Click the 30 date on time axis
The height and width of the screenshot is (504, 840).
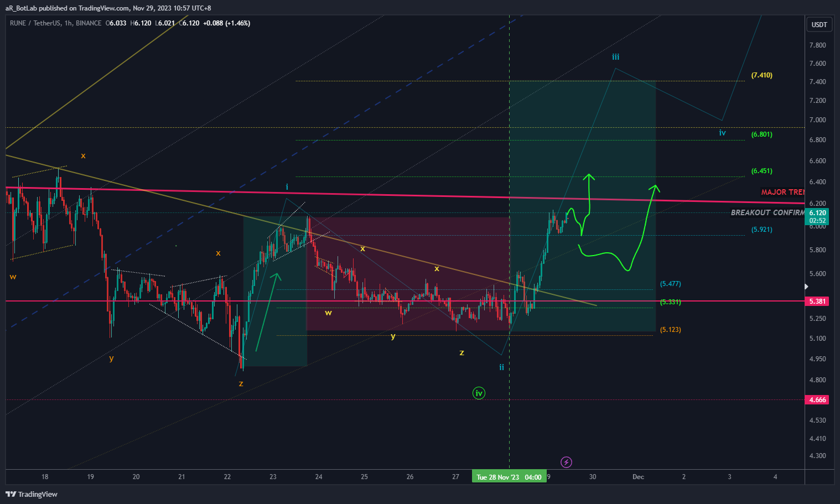[593, 477]
